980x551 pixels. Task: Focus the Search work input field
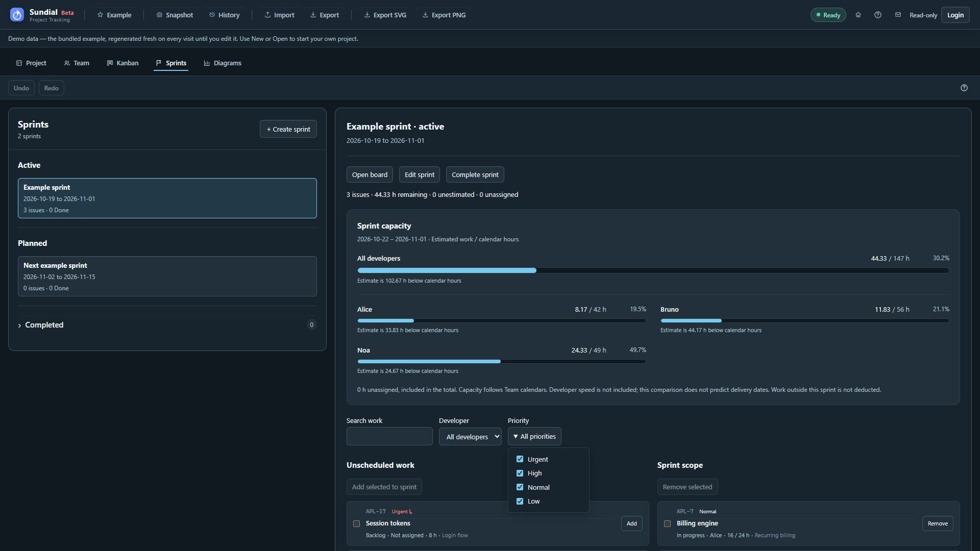[389, 437]
